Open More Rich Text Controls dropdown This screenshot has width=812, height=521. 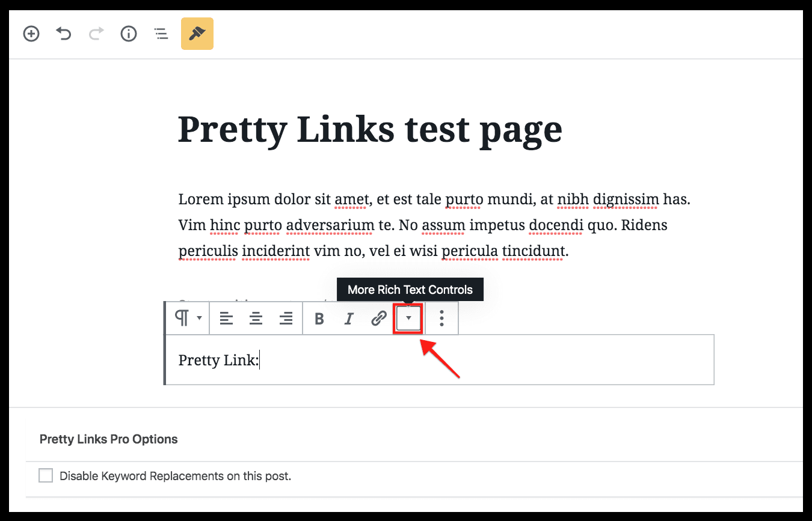(x=408, y=318)
